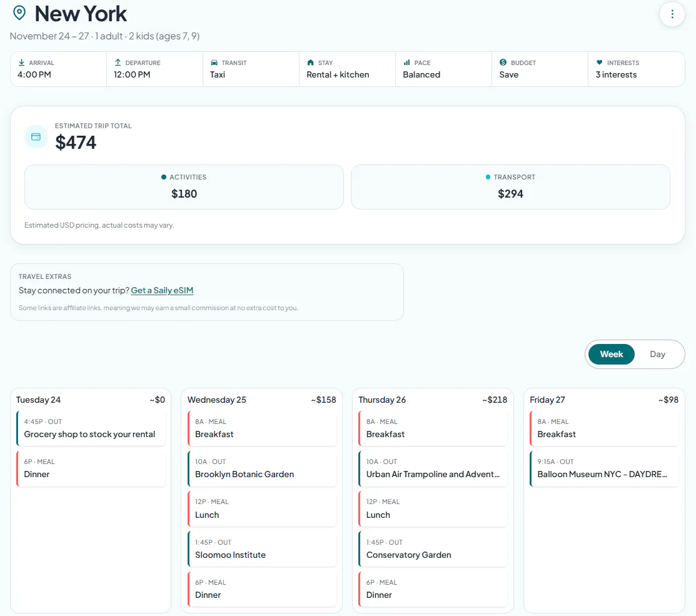Open Grocery shop to stock your rental
Viewport: 696px width, 616px height.
coord(91,428)
